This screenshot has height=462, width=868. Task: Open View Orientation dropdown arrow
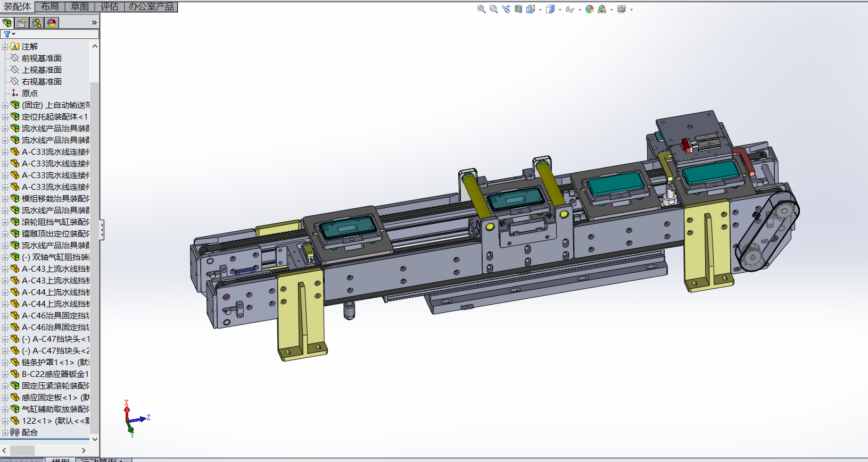coord(540,10)
